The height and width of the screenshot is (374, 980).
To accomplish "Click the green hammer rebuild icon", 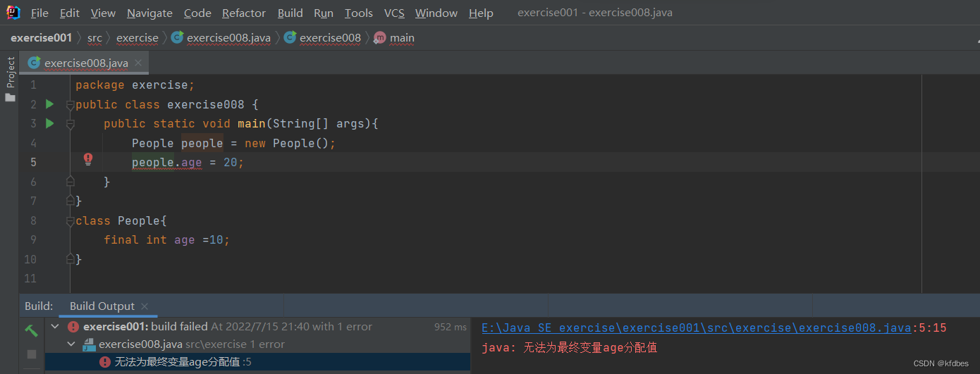I will 31,330.
